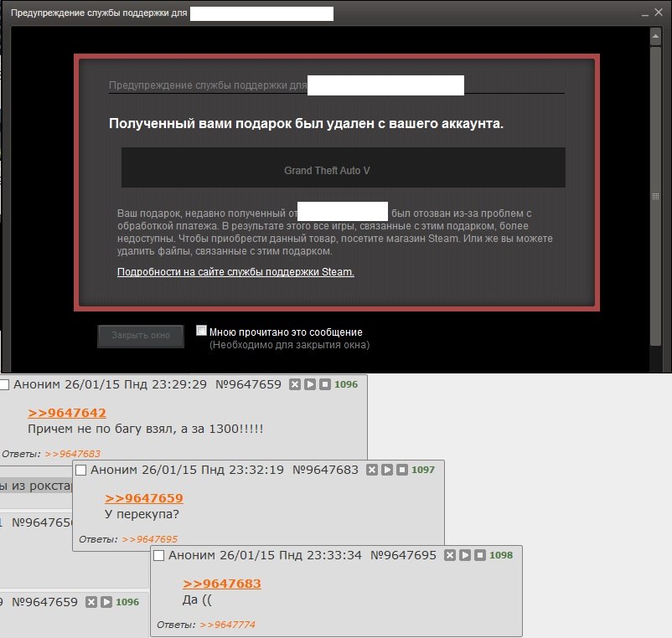Screen dimensions: 672x638
Task: Click play arrow icon on bottom-left post №9647659
Action: click(106, 602)
